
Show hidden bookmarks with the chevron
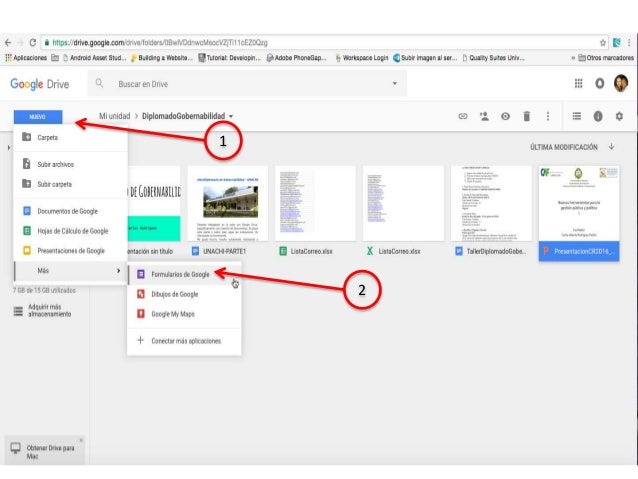pos(573,58)
